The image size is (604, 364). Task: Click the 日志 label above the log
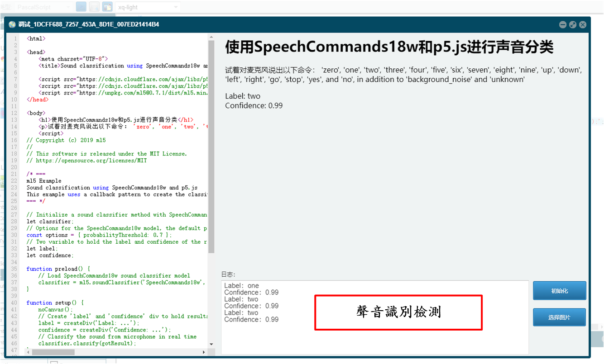click(x=229, y=274)
